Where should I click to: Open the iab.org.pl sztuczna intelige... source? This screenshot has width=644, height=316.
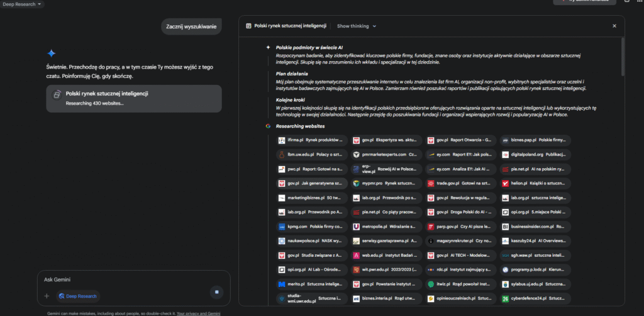click(x=535, y=198)
